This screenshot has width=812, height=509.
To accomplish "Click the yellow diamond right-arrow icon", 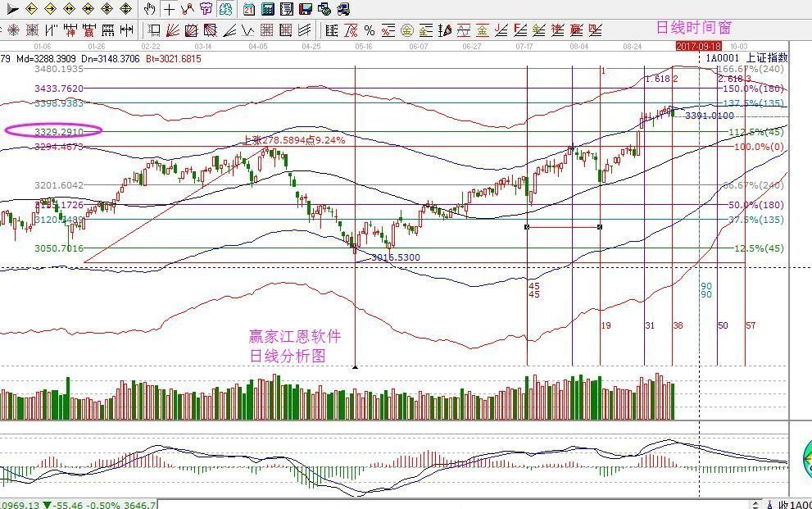I will coord(50,9).
